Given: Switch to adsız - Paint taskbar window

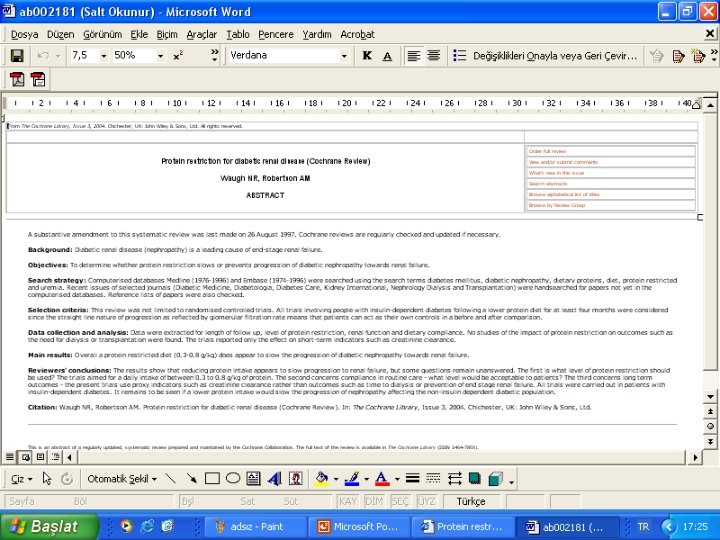Looking at the screenshot, I should (x=255, y=527).
